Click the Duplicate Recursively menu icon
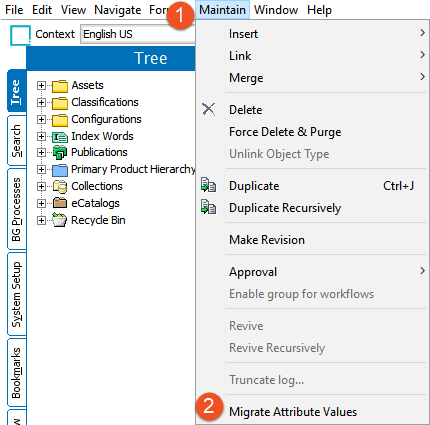The image size is (430, 425). (x=209, y=207)
